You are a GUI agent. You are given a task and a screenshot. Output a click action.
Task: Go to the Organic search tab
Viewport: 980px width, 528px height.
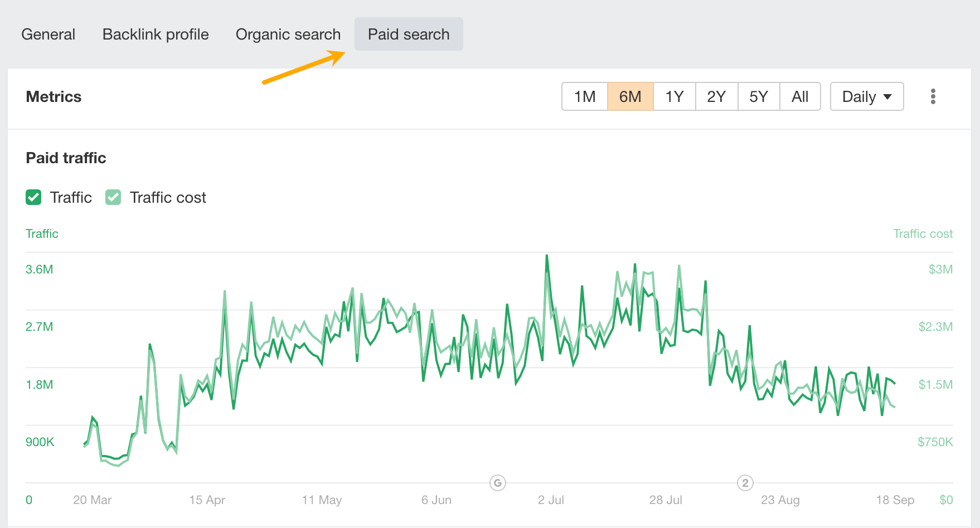click(x=288, y=34)
